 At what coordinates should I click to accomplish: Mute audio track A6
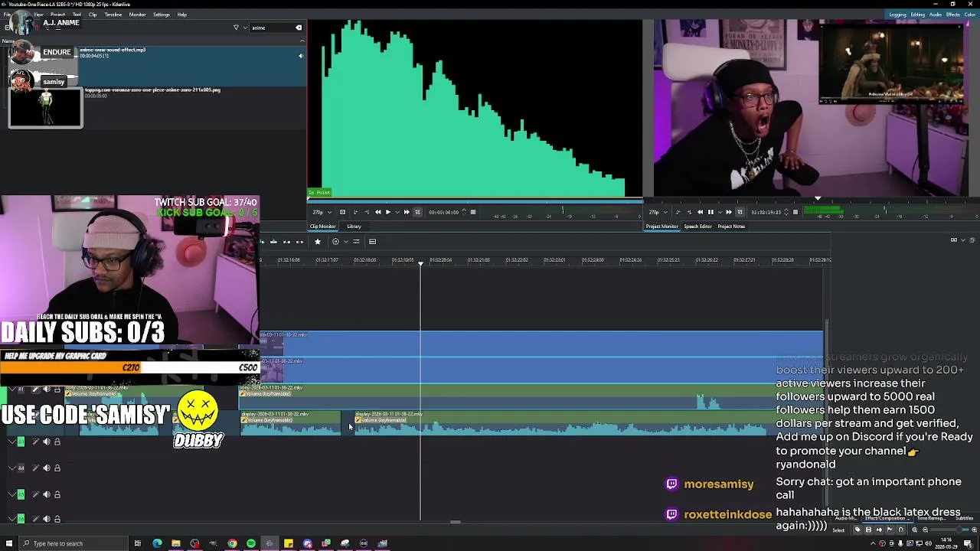pyautogui.click(x=47, y=519)
